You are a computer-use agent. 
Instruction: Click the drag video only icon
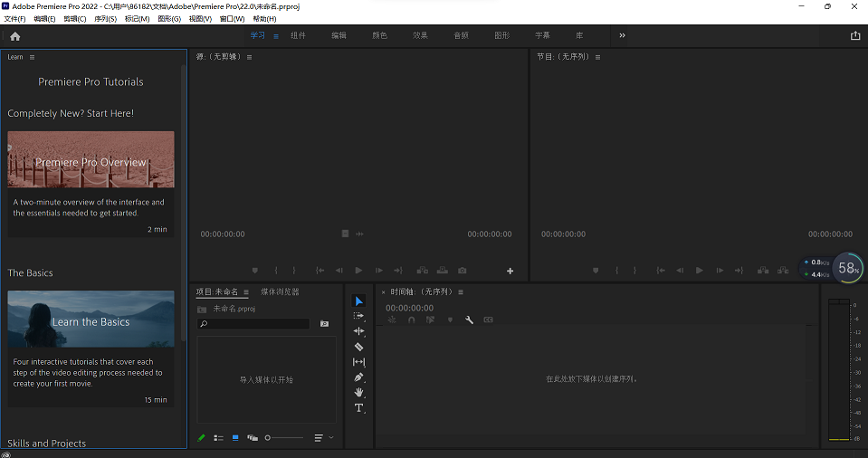345,234
